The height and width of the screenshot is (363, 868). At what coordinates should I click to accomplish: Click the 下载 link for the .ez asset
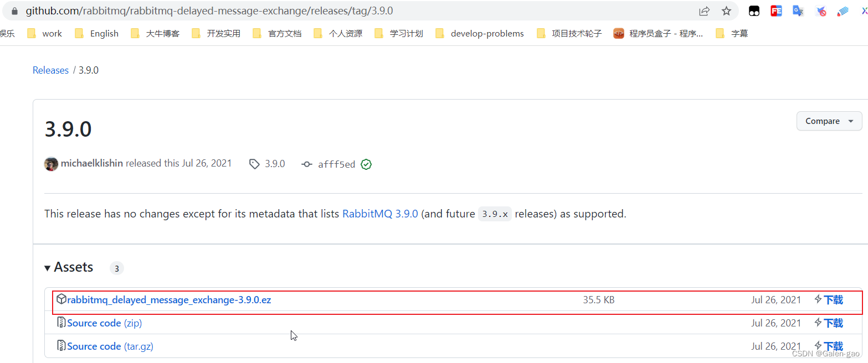833,300
